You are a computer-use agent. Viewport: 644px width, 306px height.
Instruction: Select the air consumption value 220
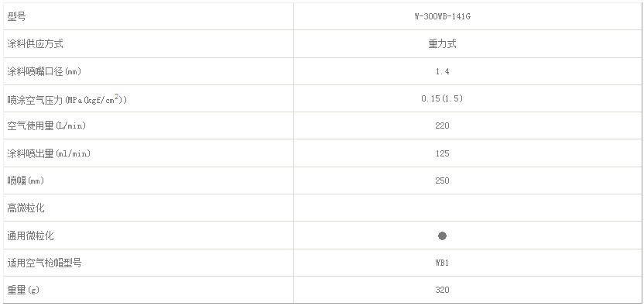tap(442, 125)
